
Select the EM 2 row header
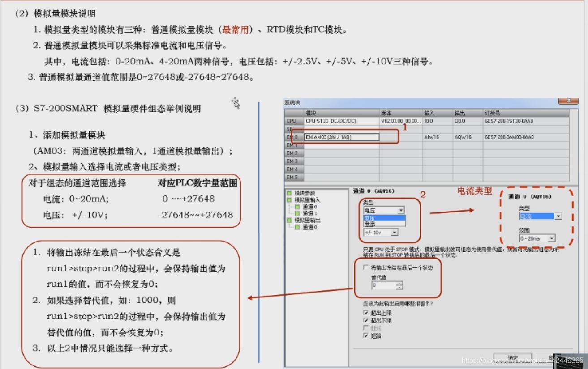tap(294, 153)
